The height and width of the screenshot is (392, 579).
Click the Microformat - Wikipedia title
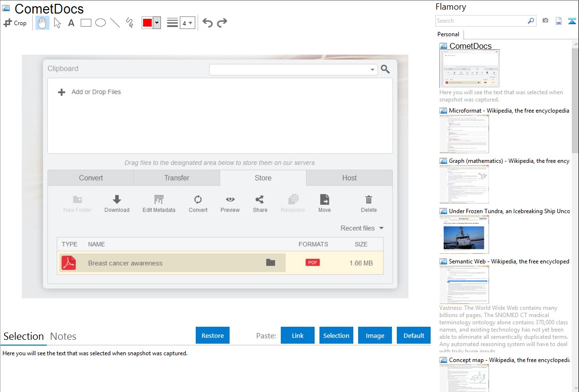(x=509, y=111)
